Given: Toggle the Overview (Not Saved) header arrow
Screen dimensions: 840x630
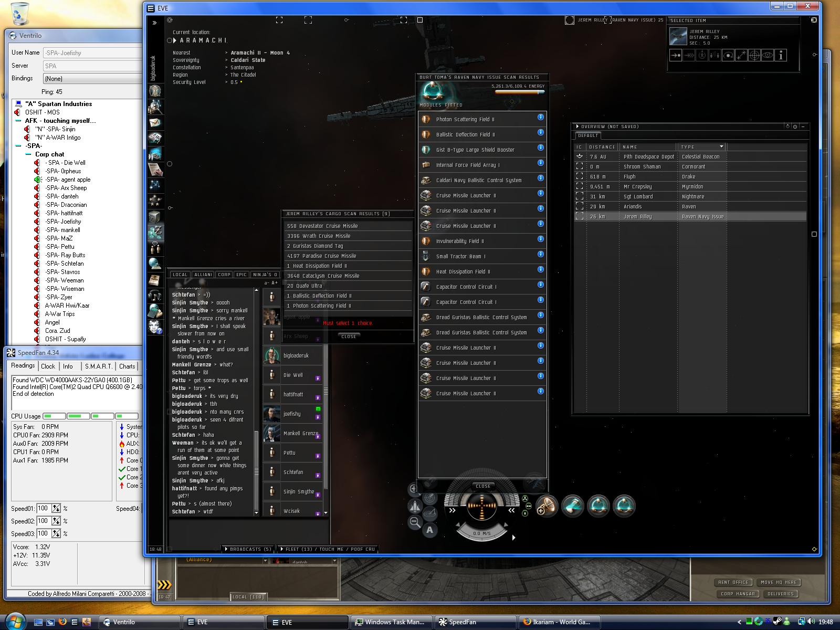Looking at the screenshot, I should click(577, 127).
